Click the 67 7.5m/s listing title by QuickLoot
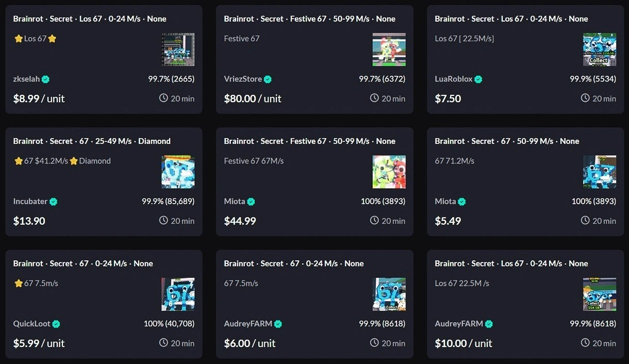This screenshot has height=364, width=629. pos(35,283)
